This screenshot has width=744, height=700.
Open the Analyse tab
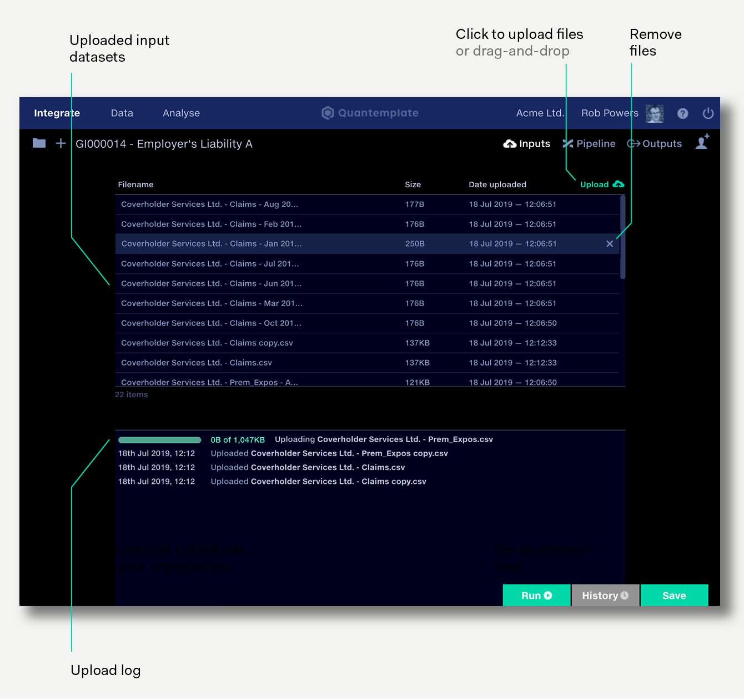pos(181,113)
